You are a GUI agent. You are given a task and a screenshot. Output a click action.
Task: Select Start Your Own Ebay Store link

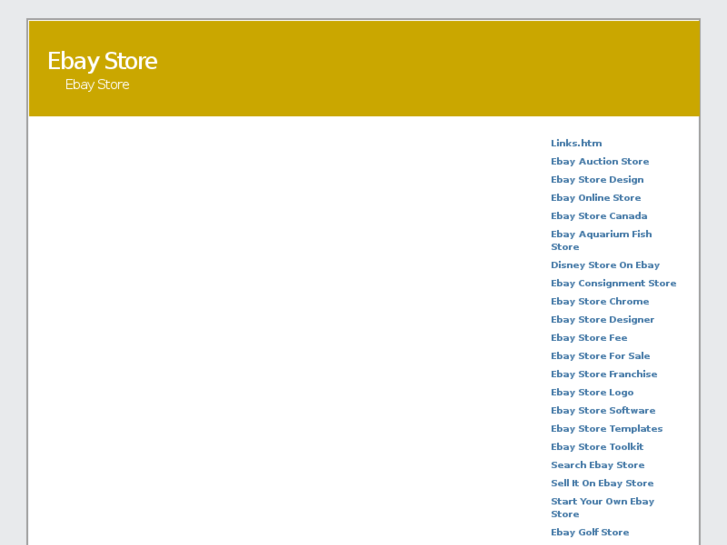[x=603, y=507]
